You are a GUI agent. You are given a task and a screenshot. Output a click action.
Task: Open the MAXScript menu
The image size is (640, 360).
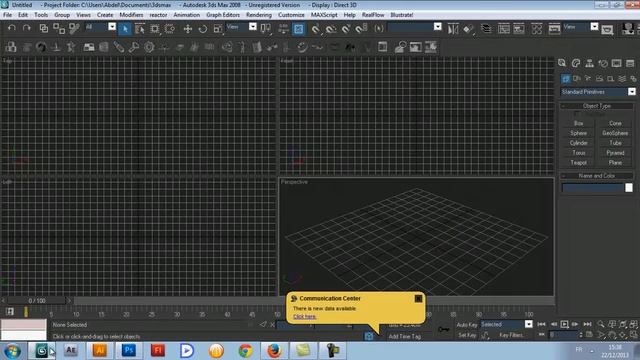pos(324,15)
